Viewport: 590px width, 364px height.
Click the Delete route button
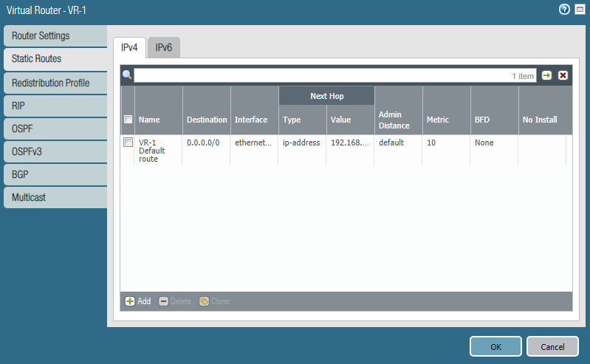coord(175,301)
